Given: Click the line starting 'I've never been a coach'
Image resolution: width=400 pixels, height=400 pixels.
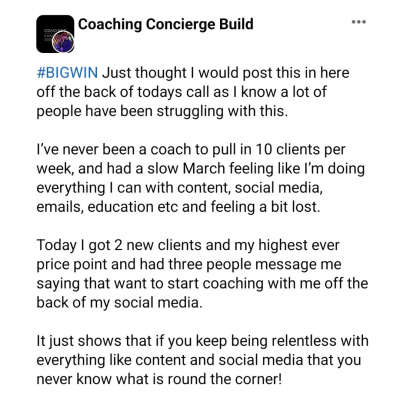Looking at the screenshot, I should point(191,150).
